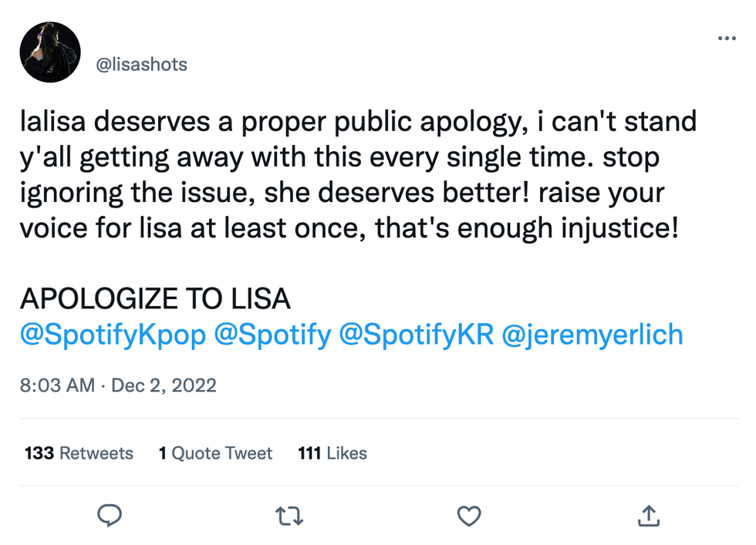Click the APOLOGIZE TO LISA text line

click(x=154, y=299)
